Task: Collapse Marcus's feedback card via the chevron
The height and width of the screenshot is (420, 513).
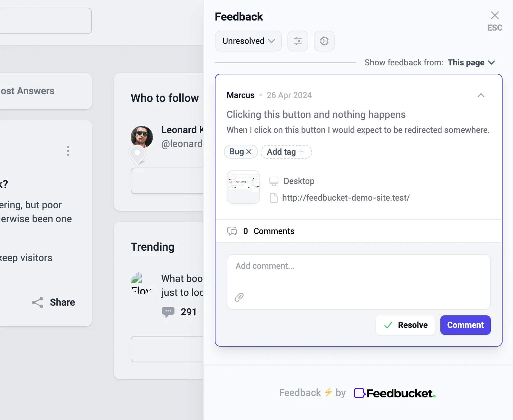Action: (x=481, y=95)
